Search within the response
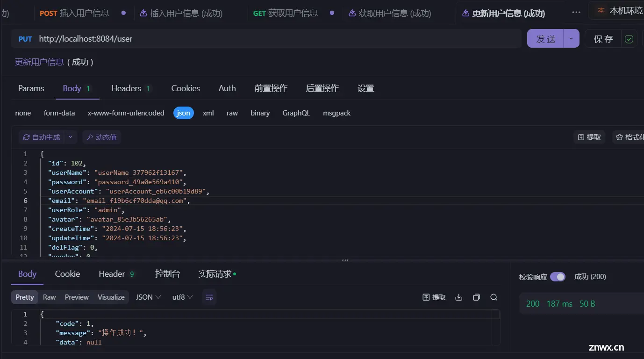 click(494, 297)
